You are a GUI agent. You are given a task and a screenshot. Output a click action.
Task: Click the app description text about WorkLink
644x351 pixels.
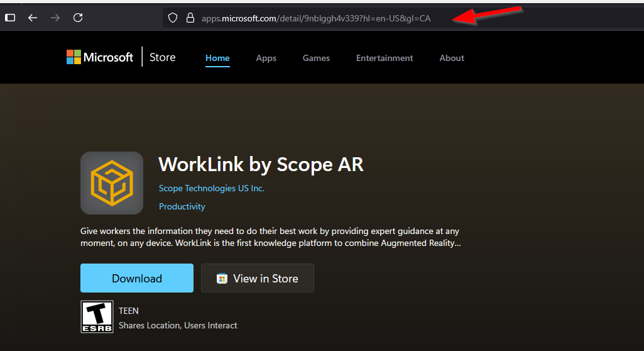[271, 237]
